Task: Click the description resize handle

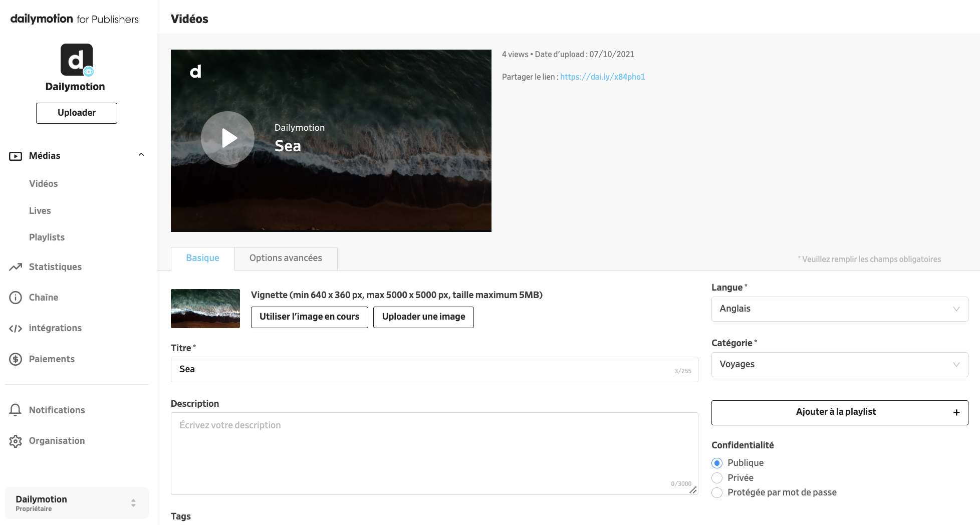Action: coord(693,490)
